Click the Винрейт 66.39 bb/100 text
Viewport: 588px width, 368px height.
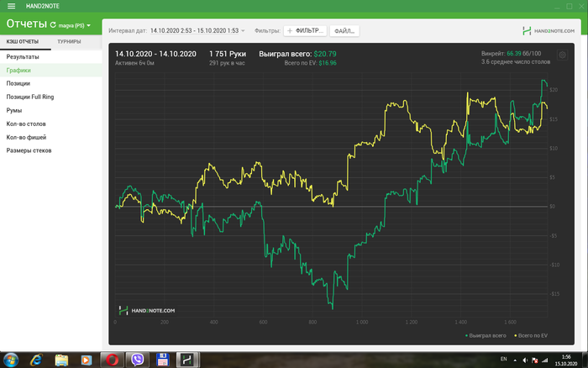coord(511,54)
